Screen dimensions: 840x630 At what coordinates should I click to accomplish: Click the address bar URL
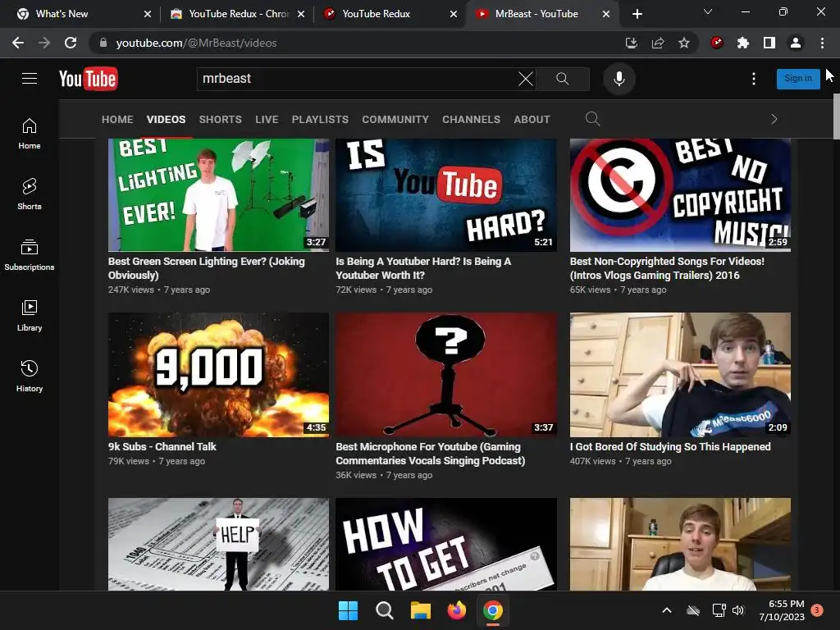196,43
